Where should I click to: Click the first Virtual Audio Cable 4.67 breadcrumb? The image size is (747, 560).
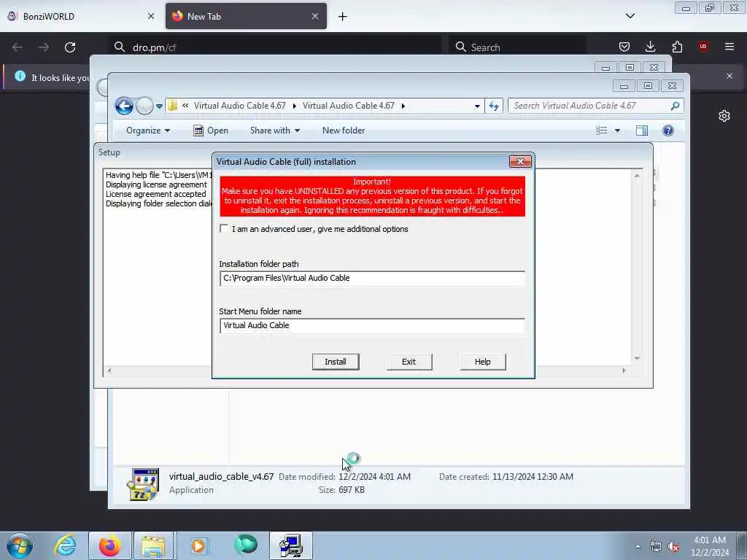239,106
